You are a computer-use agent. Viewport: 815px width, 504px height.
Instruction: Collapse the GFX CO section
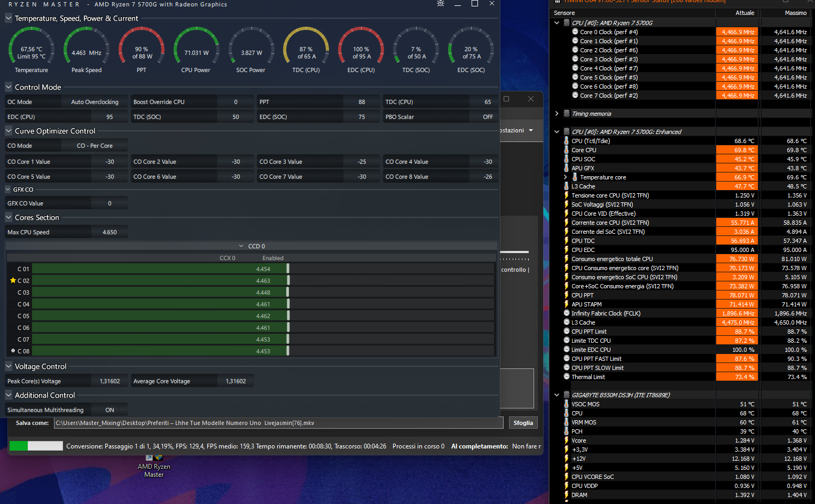coord(8,190)
